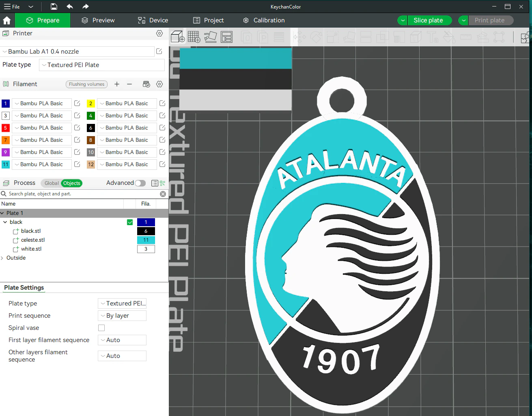Open Plate type Textured PEI dropdown
This screenshot has width=532, height=416.
pyautogui.click(x=102, y=65)
